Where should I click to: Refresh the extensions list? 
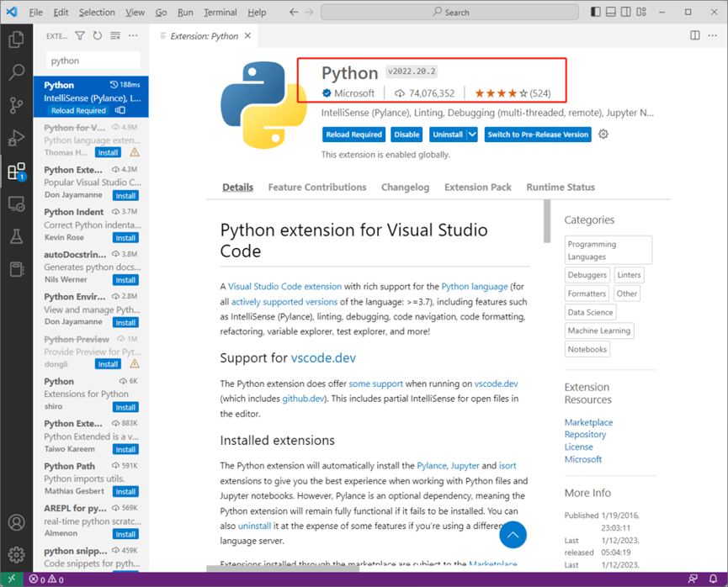tap(97, 35)
